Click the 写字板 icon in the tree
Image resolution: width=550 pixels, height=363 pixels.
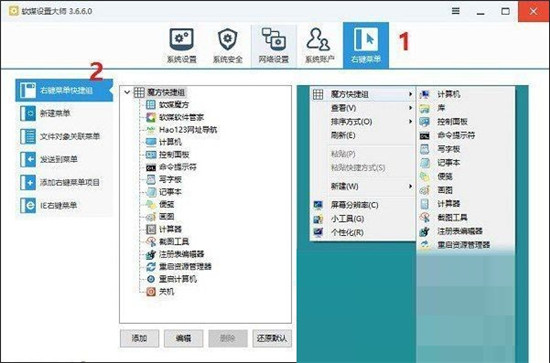(x=151, y=179)
